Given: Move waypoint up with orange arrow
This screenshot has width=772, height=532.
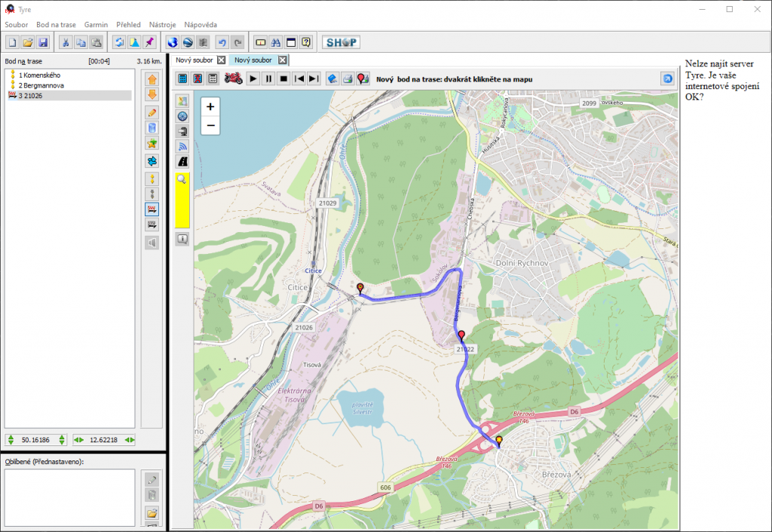Looking at the screenshot, I should [152, 79].
